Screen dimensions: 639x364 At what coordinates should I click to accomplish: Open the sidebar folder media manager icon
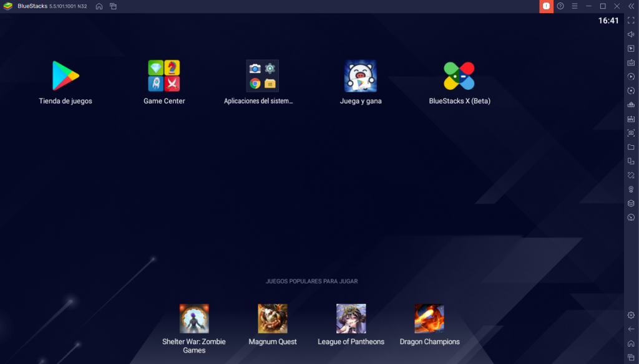(631, 147)
